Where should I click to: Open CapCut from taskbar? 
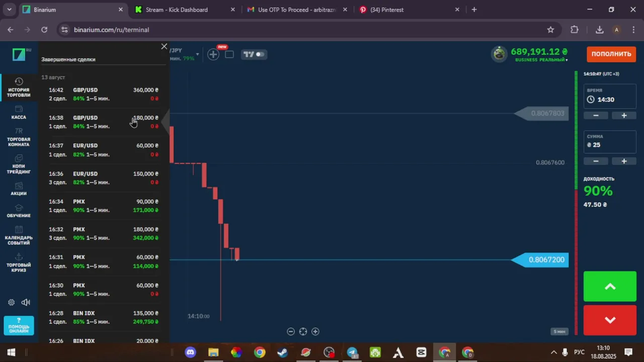(421, 352)
